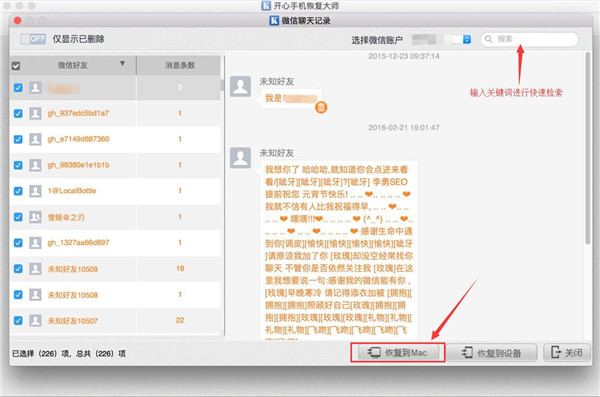Uncheck checkbox for gh_1327aa66d897

coord(18,243)
